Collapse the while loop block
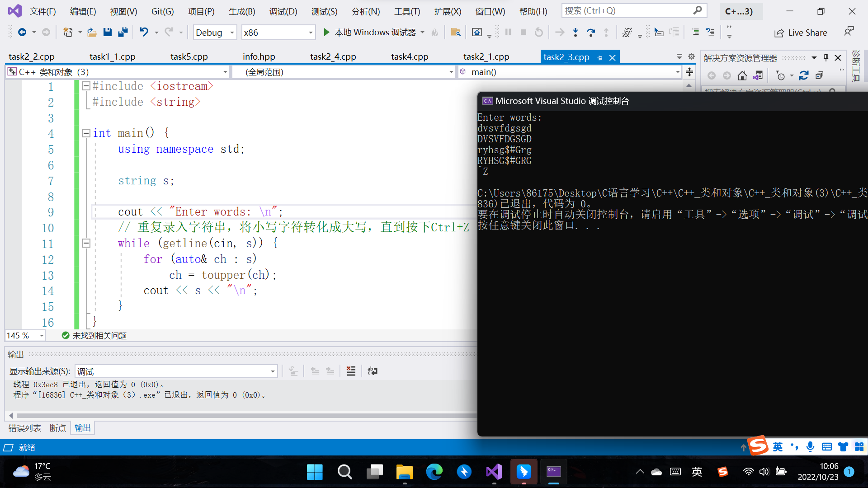 (x=86, y=243)
